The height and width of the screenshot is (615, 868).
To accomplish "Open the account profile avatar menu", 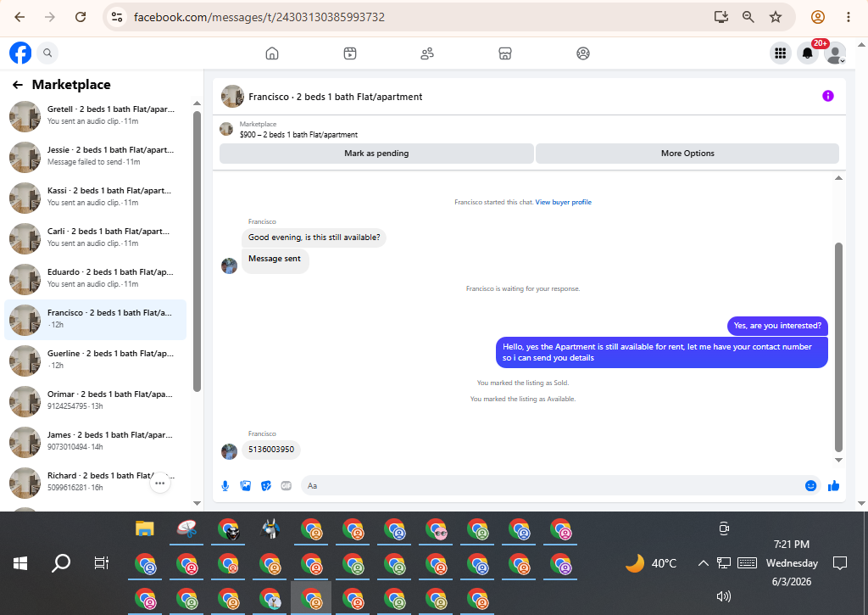I will pyautogui.click(x=835, y=53).
